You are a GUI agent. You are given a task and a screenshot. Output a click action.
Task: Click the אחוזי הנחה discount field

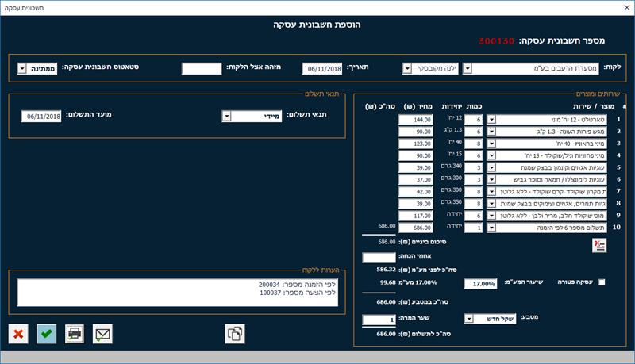(379, 258)
